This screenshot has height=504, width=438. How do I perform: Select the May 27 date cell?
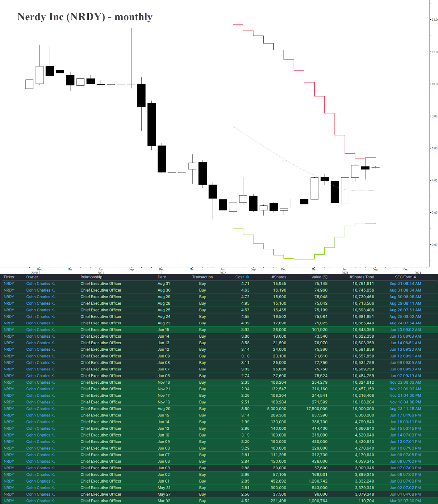164,495
